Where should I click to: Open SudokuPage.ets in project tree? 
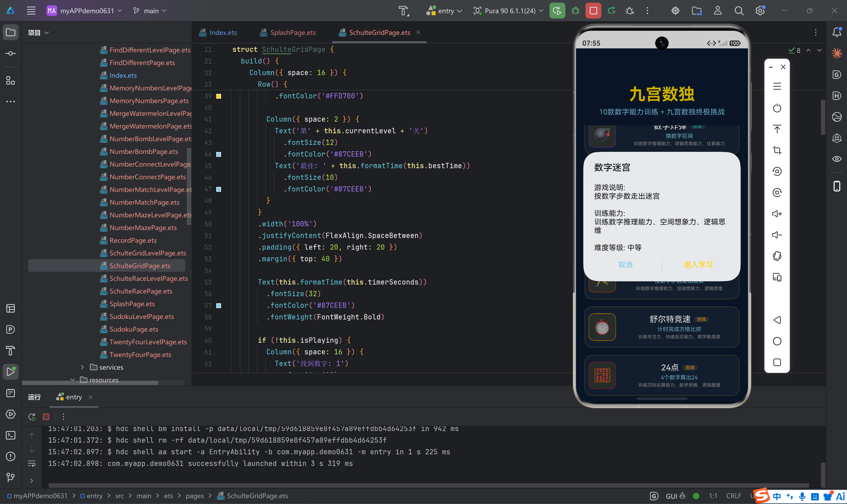pos(134,329)
